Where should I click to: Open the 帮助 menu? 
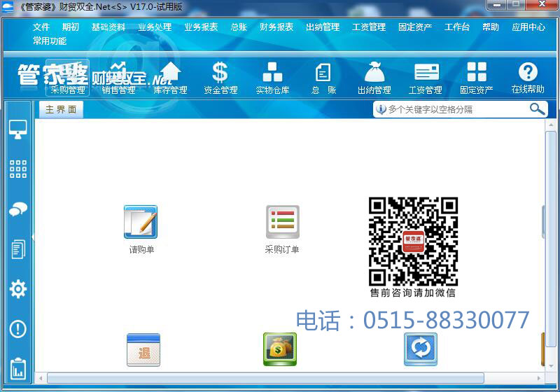click(491, 27)
